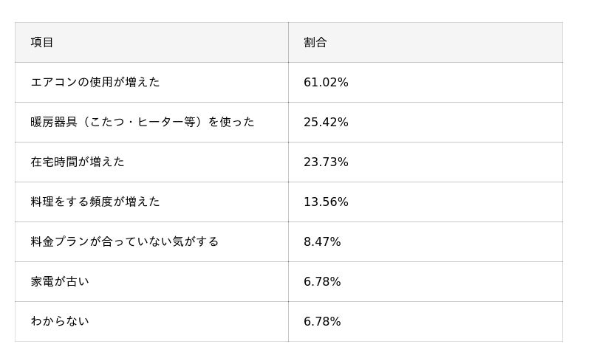Select the 在宅時間が増えた row label

(78, 162)
